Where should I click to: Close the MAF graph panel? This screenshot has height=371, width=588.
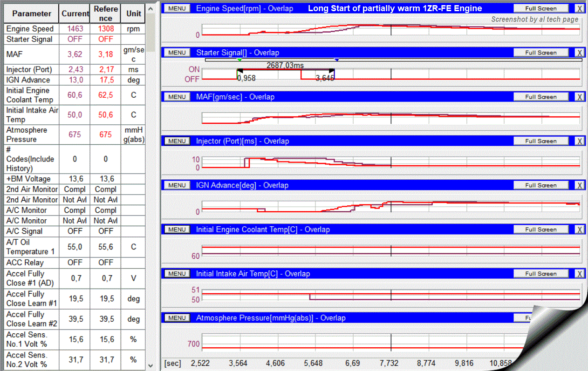click(x=579, y=97)
